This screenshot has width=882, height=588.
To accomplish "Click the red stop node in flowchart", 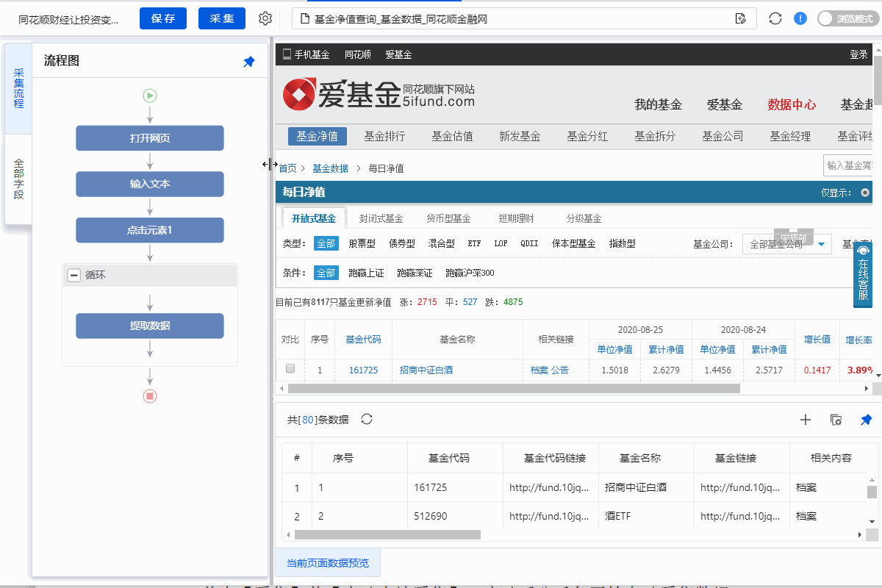I will click(150, 396).
